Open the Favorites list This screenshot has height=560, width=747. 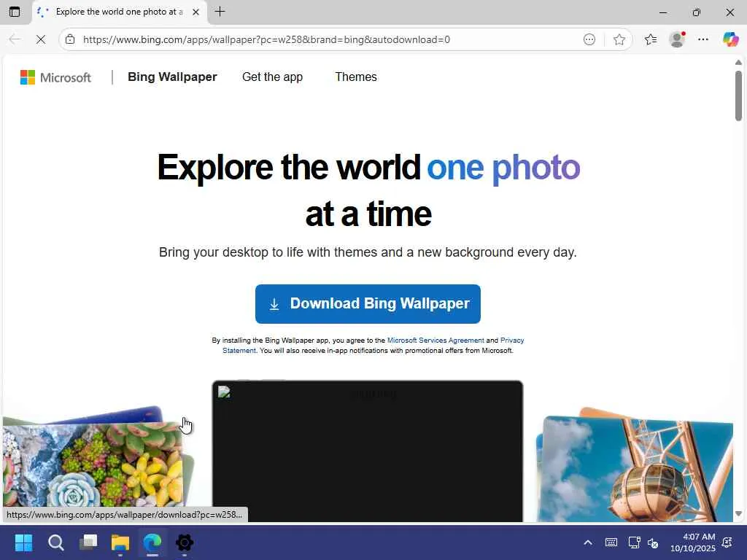[x=651, y=39]
